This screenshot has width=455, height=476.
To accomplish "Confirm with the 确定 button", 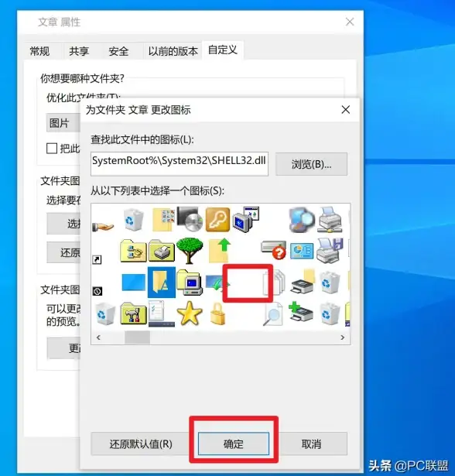I will 234,444.
